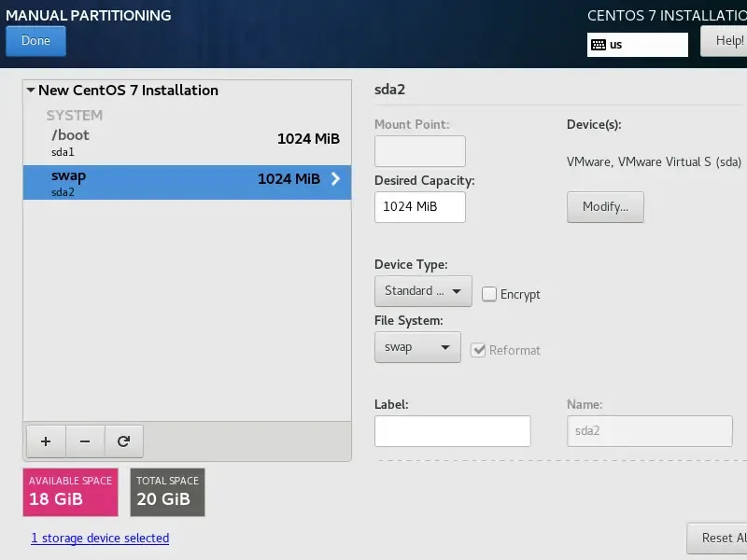Click the us keyboard layout selector

point(638,45)
